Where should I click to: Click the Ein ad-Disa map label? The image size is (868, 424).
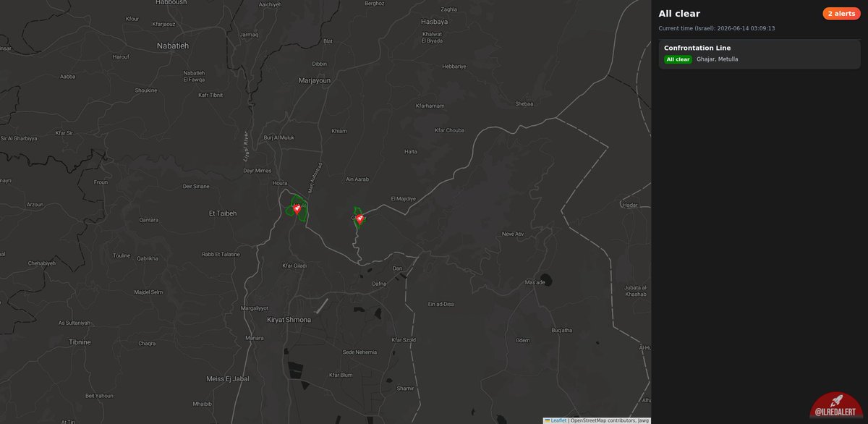(x=441, y=304)
